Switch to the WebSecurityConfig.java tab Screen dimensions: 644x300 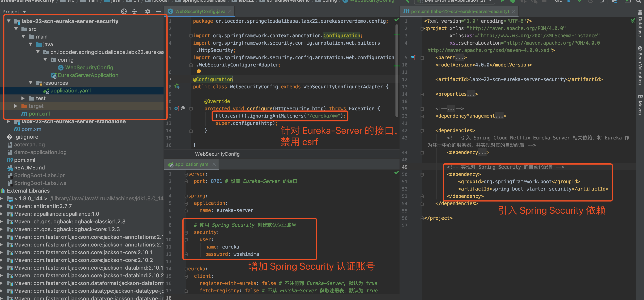[200, 11]
